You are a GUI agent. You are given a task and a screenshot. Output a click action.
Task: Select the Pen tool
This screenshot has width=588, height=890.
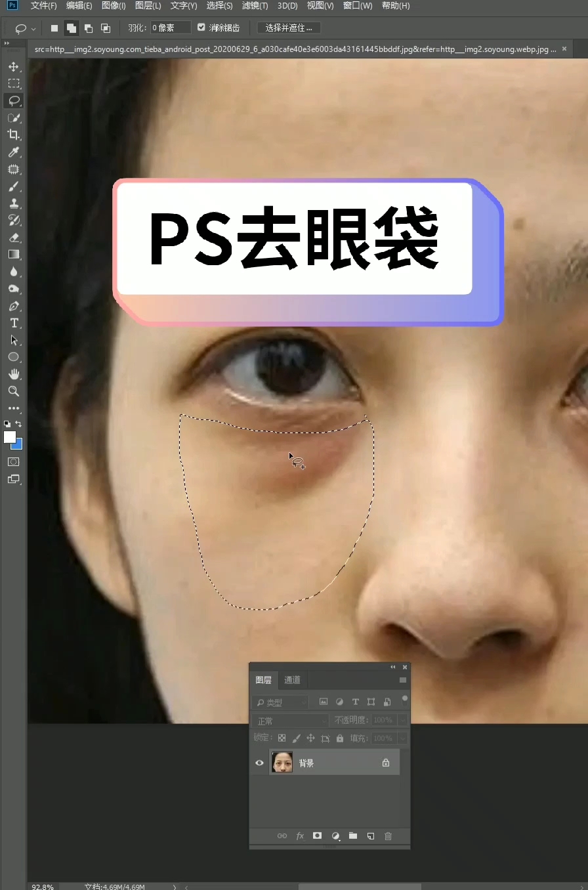point(13,307)
